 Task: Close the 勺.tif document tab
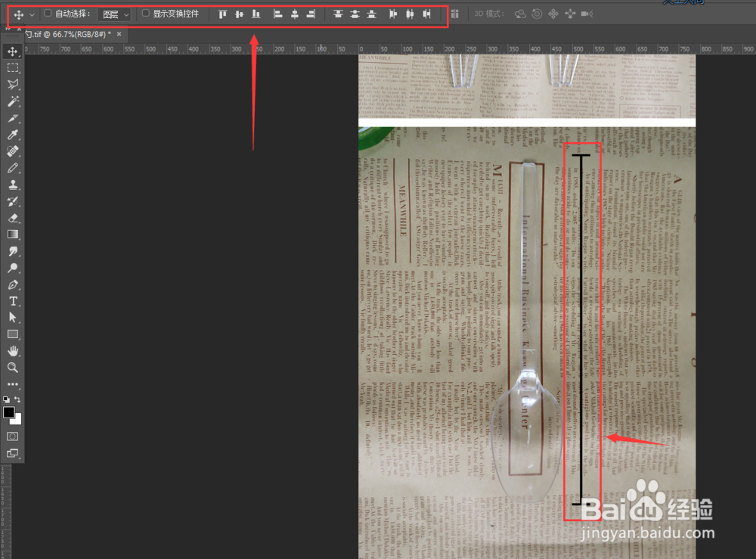[119, 34]
